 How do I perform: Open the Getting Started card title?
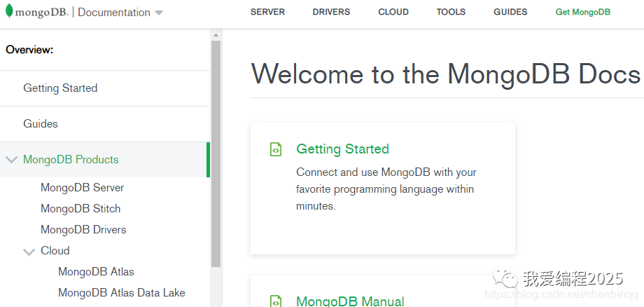(x=342, y=149)
